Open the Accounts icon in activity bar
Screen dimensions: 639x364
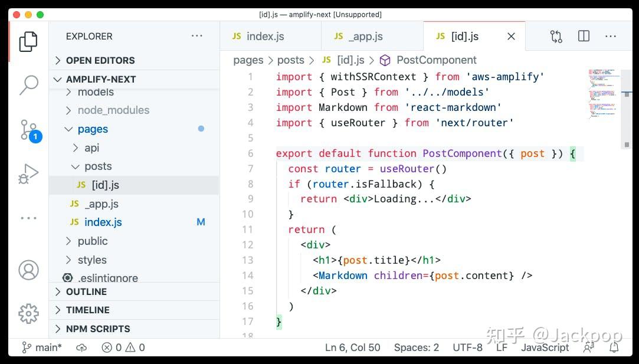28,270
